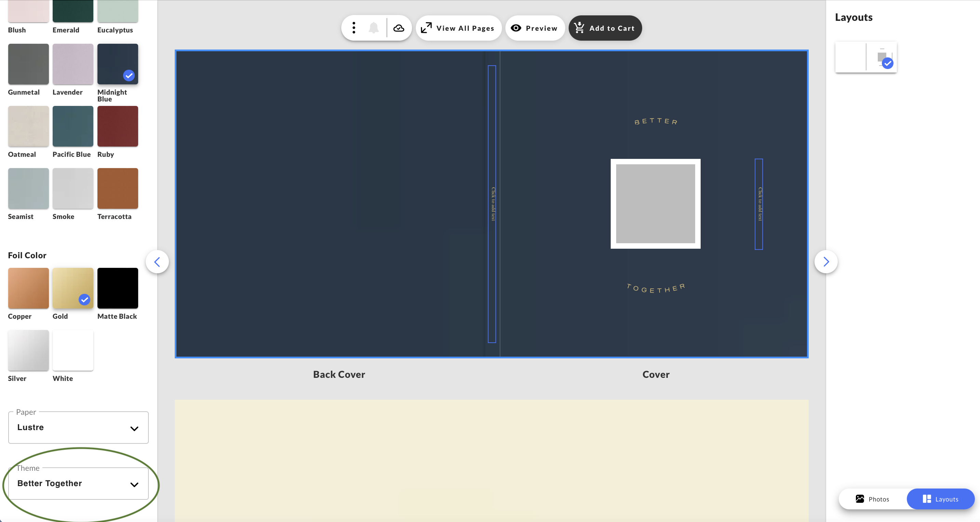Pick the Ruby cover color swatch
The image size is (980, 522).
click(x=118, y=126)
